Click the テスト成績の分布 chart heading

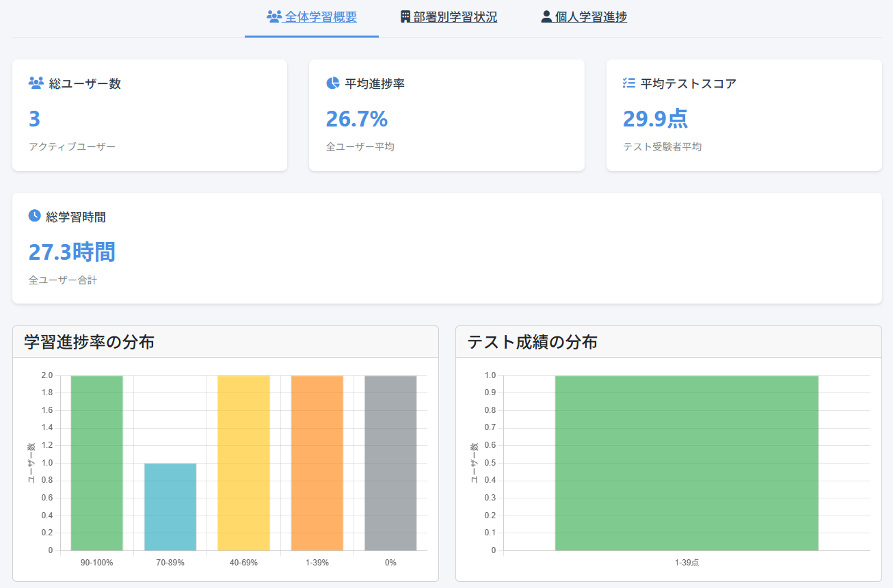[x=532, y=342]
